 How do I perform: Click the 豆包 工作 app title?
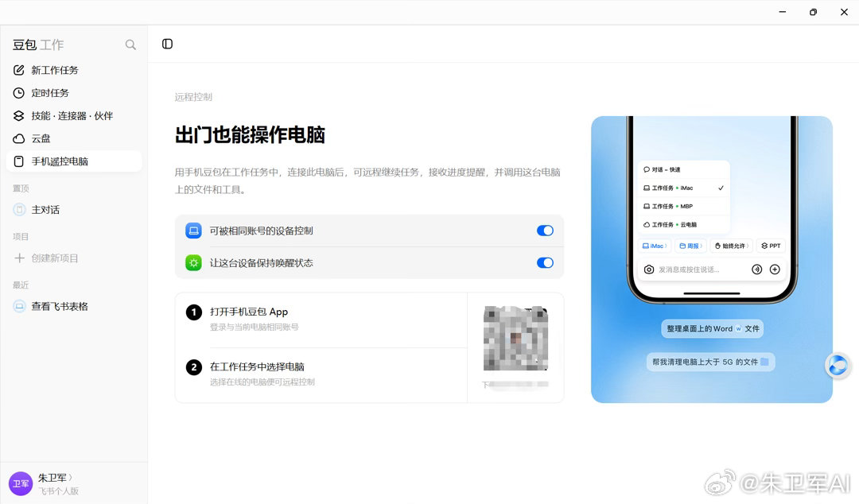[x=38, y=45]
